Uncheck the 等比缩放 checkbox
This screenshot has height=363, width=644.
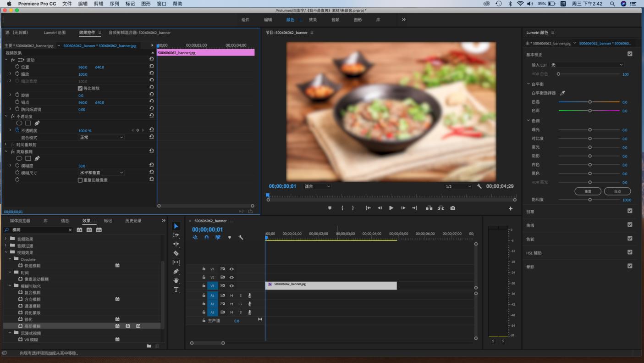pyautogui.click(x=80, y=88)
